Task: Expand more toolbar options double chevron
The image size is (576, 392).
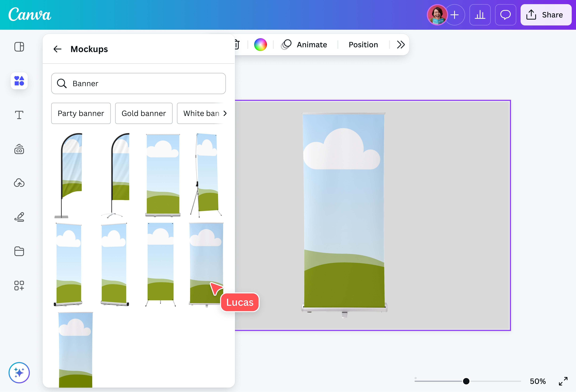Action: (401, 45)
